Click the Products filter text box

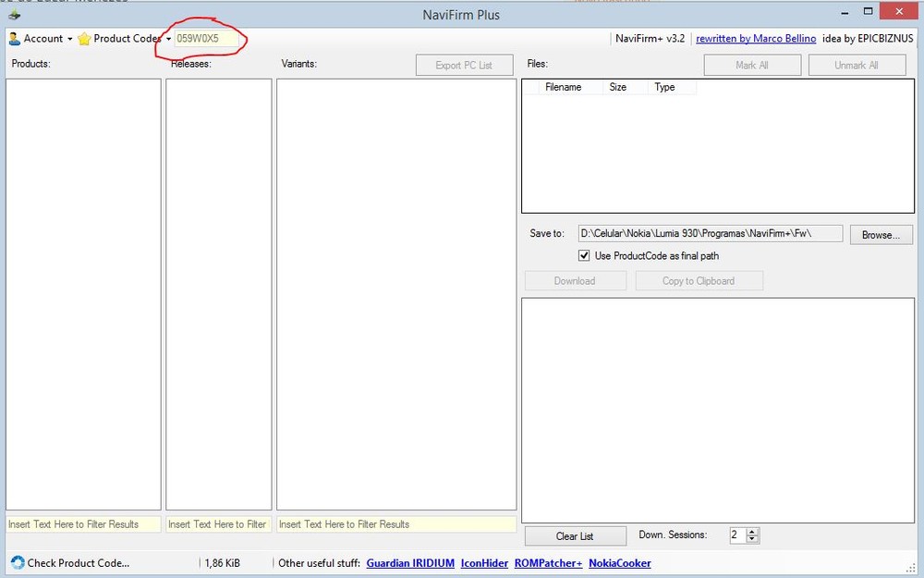coord(83,524)
